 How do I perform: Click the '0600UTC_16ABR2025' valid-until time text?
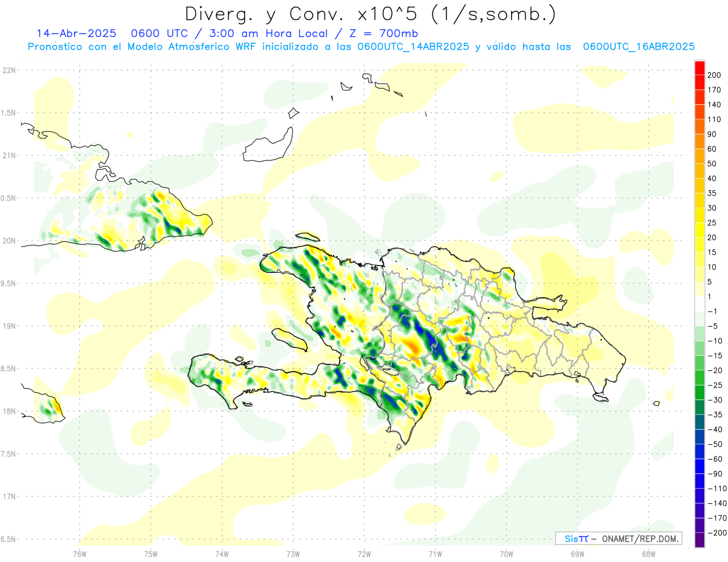tap(639, 47)
